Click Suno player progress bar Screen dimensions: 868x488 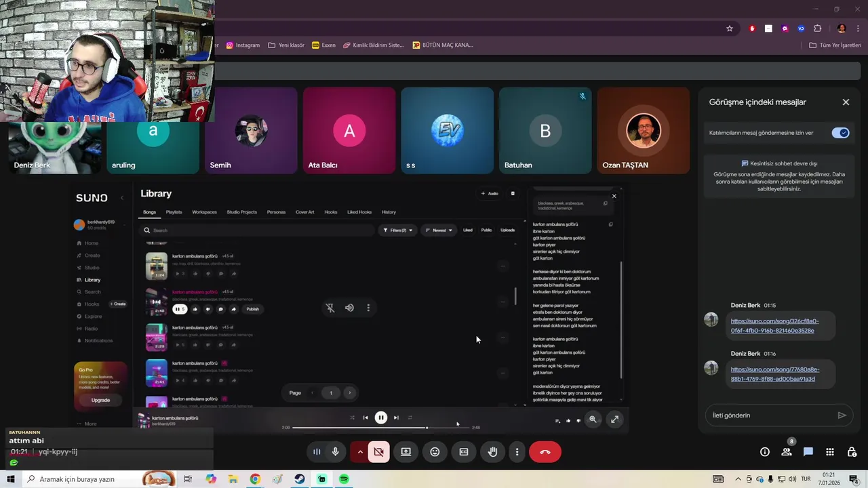click(x=381, y=428)
